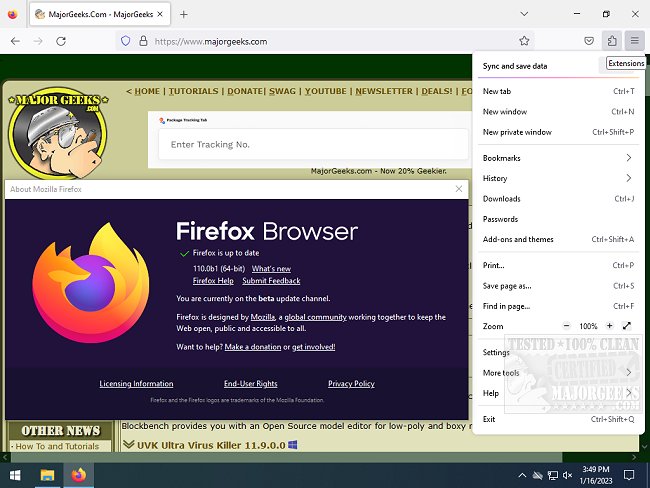The height and width of the screenshot is (488, 650).
Task: Open a new tab with plus button
Action: pos(184,14)
